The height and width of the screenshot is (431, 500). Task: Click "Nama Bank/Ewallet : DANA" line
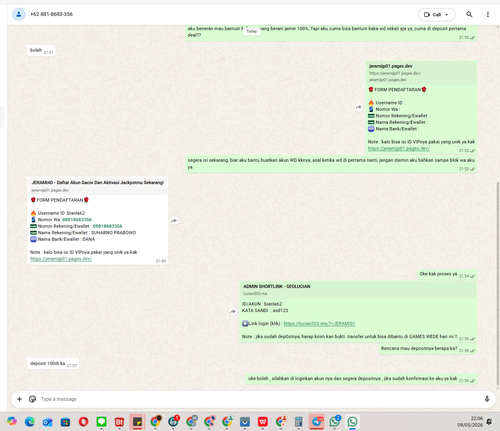tap(63, 239)
